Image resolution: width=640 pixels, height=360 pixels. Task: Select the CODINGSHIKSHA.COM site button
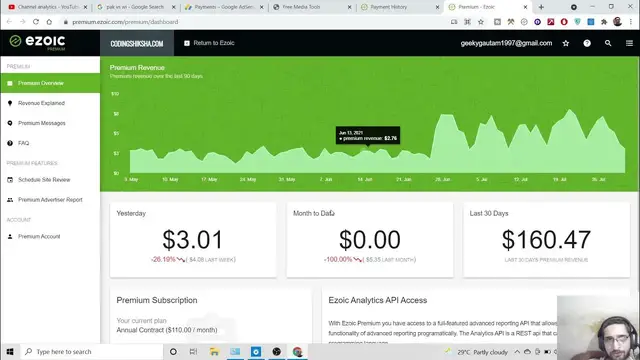[x=137, y=43]
